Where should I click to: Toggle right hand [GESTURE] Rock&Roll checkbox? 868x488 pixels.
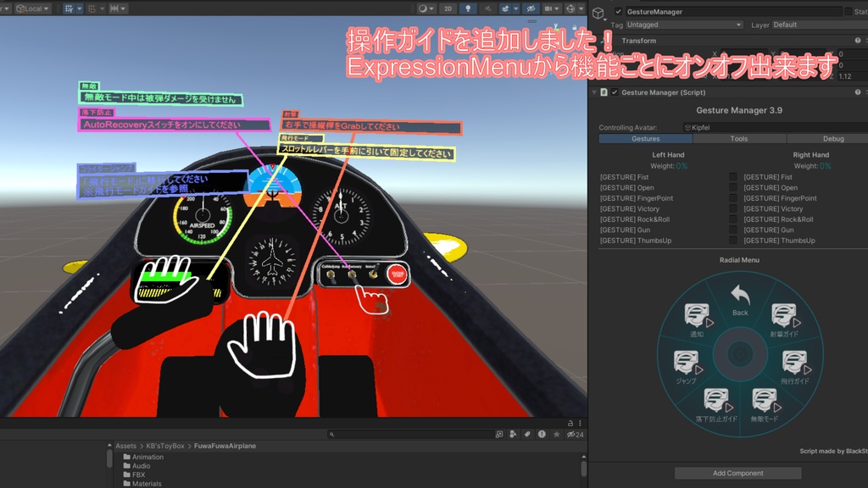tap(733, 219)
